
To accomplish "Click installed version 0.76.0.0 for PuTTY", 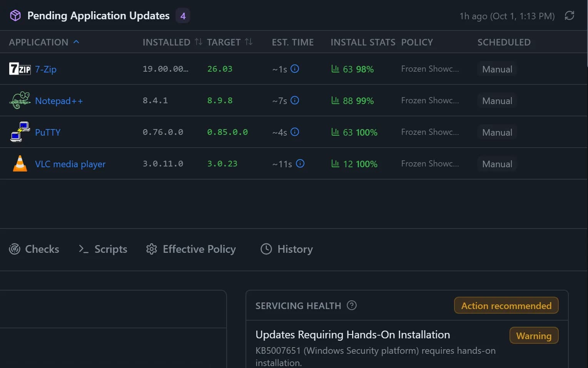I will (163, 132).
